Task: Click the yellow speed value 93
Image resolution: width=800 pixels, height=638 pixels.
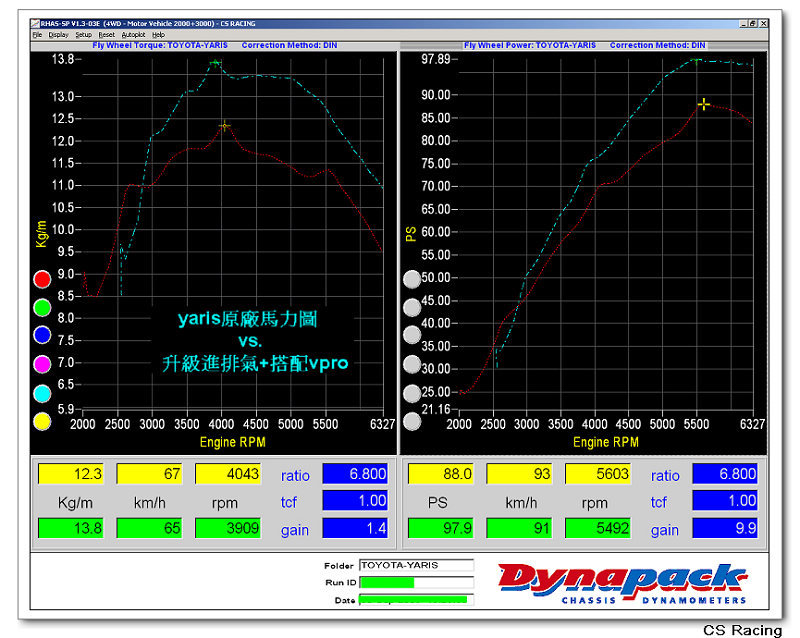Action: (x=519, y=474)
